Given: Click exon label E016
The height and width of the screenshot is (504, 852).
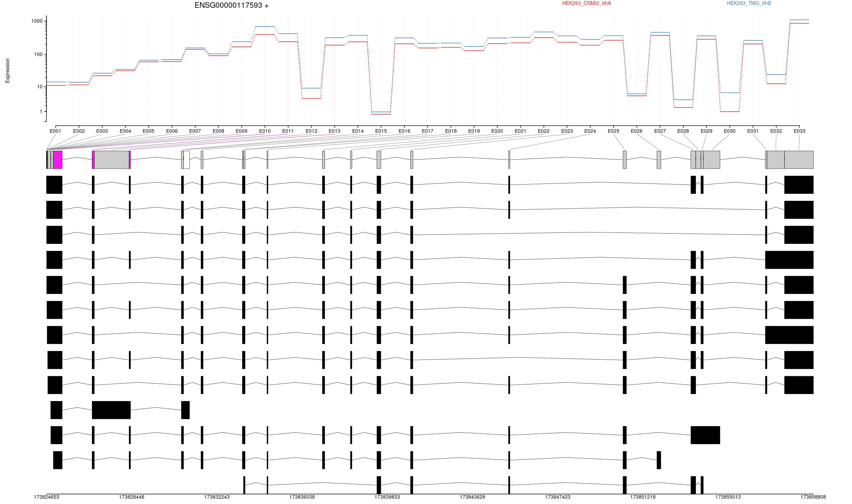Looking at the screenshot, I should 404,131.
